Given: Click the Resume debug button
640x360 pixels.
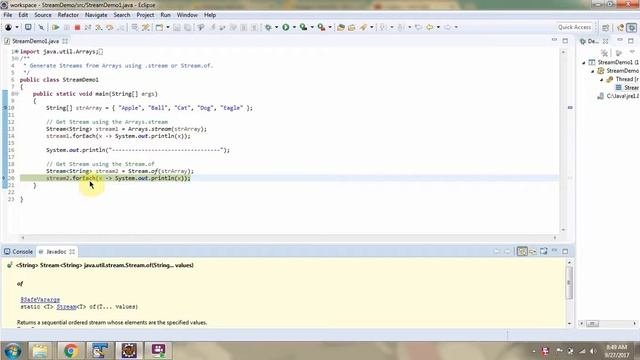Looking at the screenshot, I should coord(55,27).
